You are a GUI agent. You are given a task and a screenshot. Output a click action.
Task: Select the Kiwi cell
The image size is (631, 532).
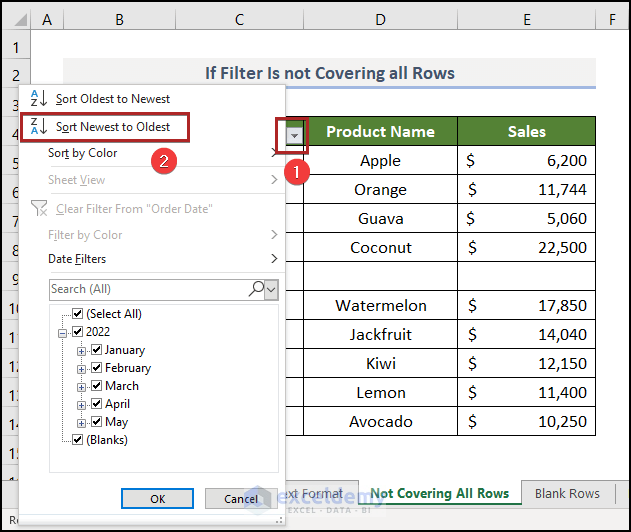pos(380,363)
